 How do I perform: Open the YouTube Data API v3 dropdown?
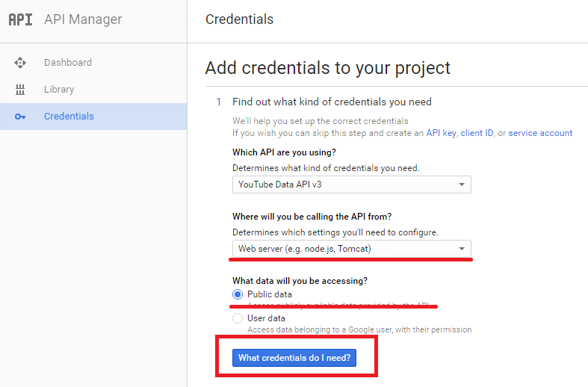(x=351, y=184)
